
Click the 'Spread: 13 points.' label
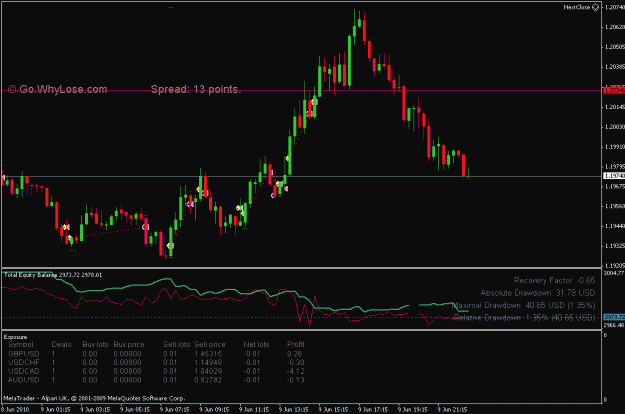tap(196, 89)
